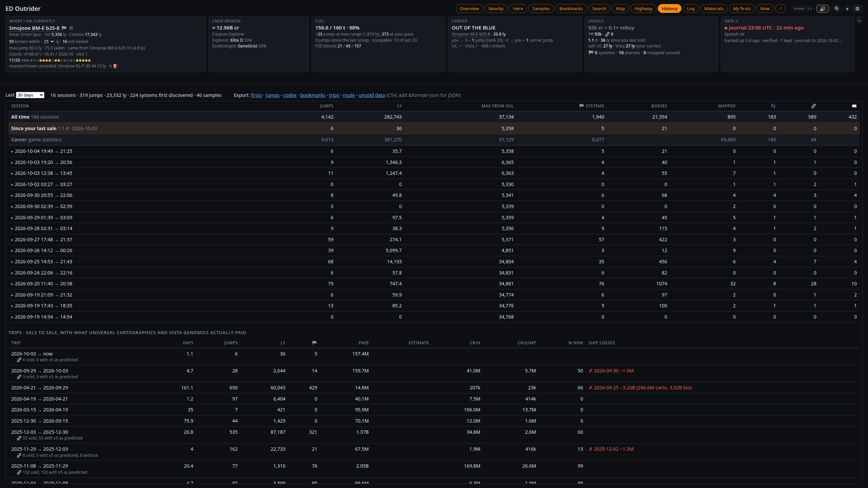Click the warning triangle in DATA card

(x=737, y=21)
